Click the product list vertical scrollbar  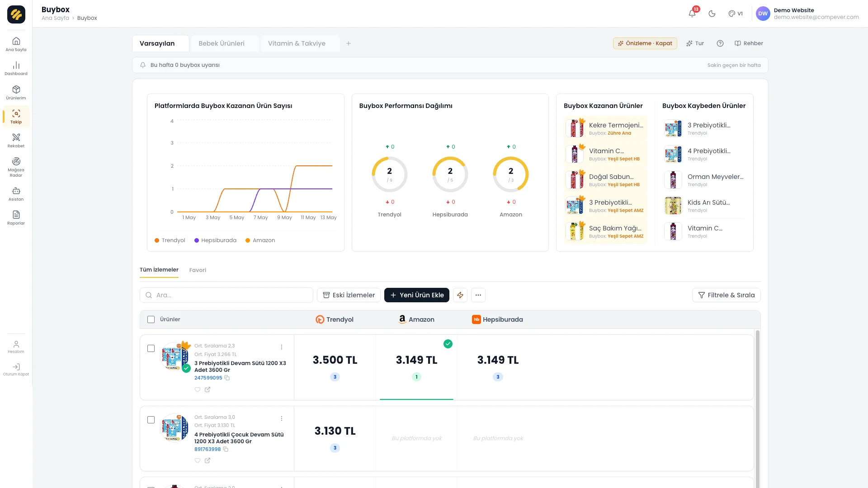758,409
